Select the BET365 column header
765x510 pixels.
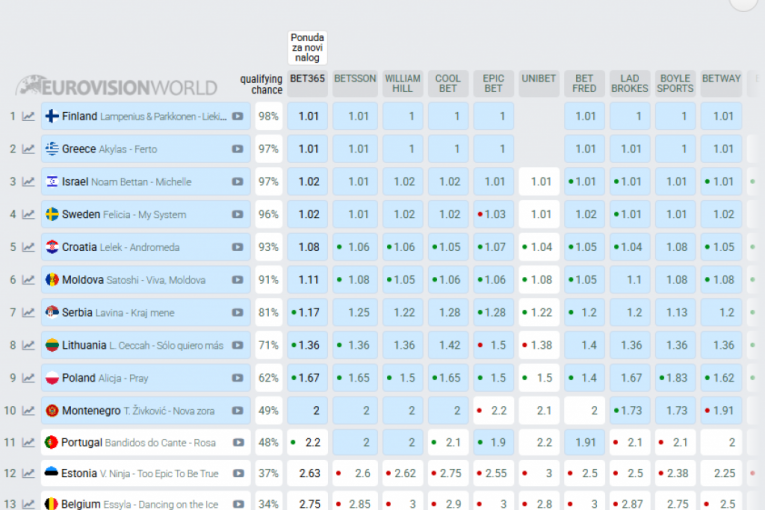(x=307, y=83)
